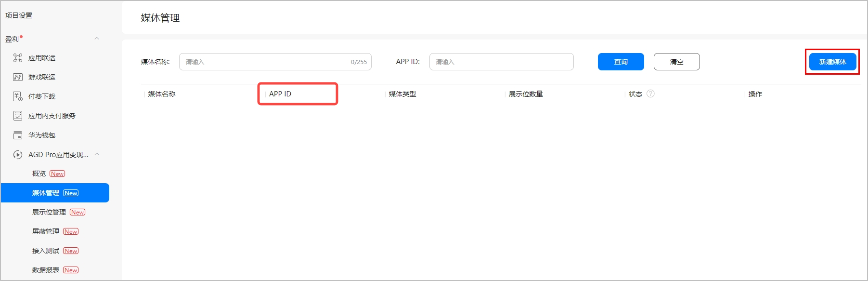Click the 新建媒体 button

click(x=832, y=62)
